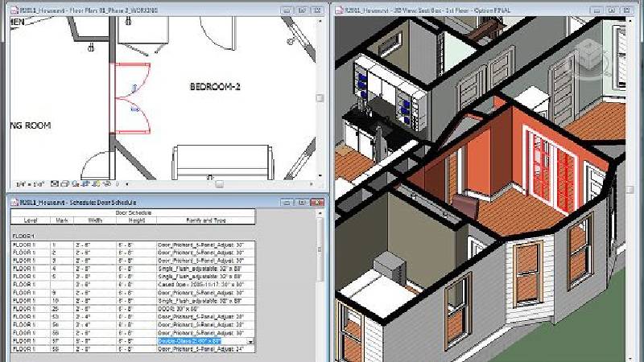This screenshot has width=644, height=362.
Task: Toggle the Crop View icon in view bar
Action: click(85, 184)
